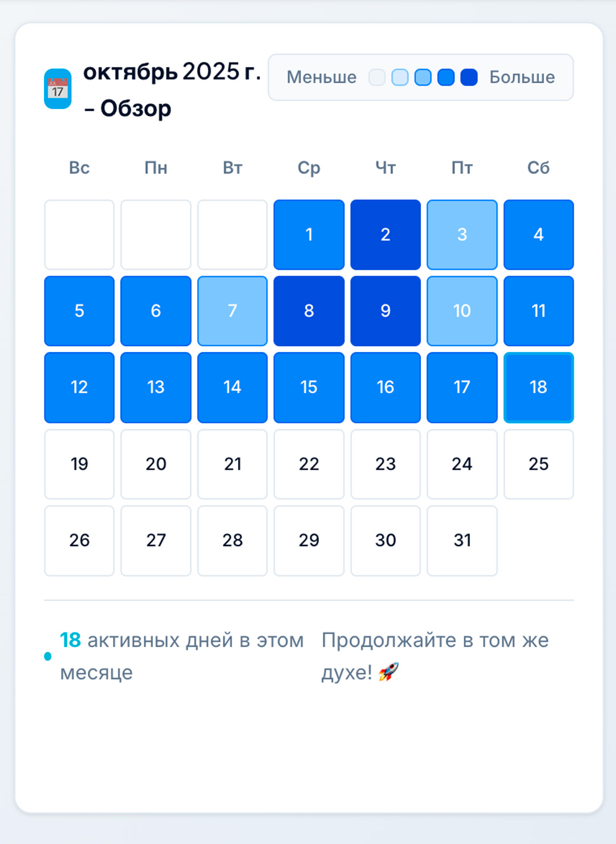Image resolution: width=616 pixels, height=844 pixels.
Task: Select day 26 in the Вс column
Action: point(79,540)
